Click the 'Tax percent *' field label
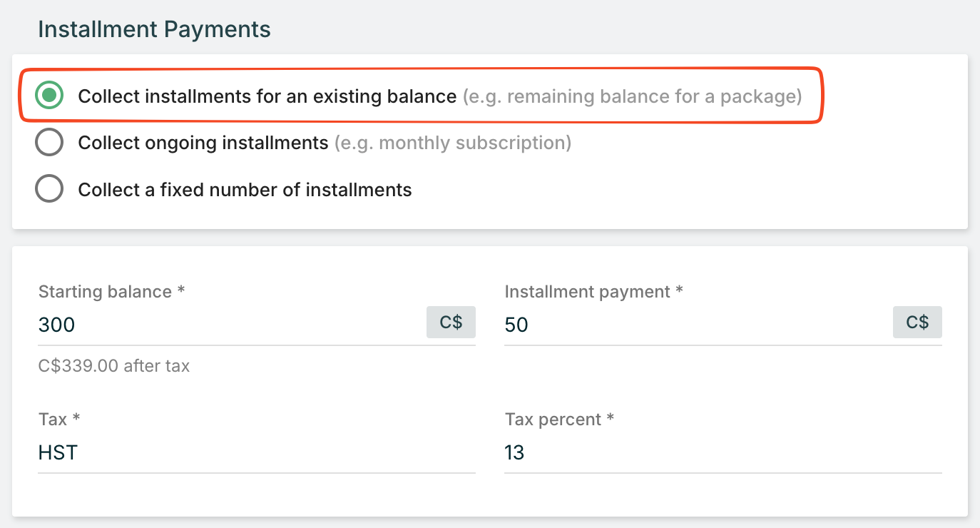Screen dimensions: 980x528 558,419
